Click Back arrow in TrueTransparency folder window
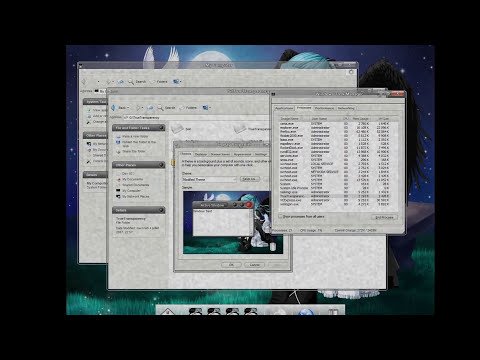 pyautogui.click(x=114, y=108)
